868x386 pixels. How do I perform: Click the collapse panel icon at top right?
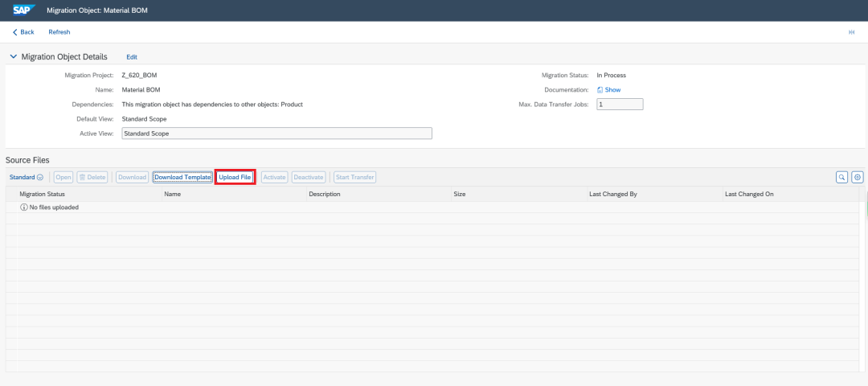pos(851,32)
